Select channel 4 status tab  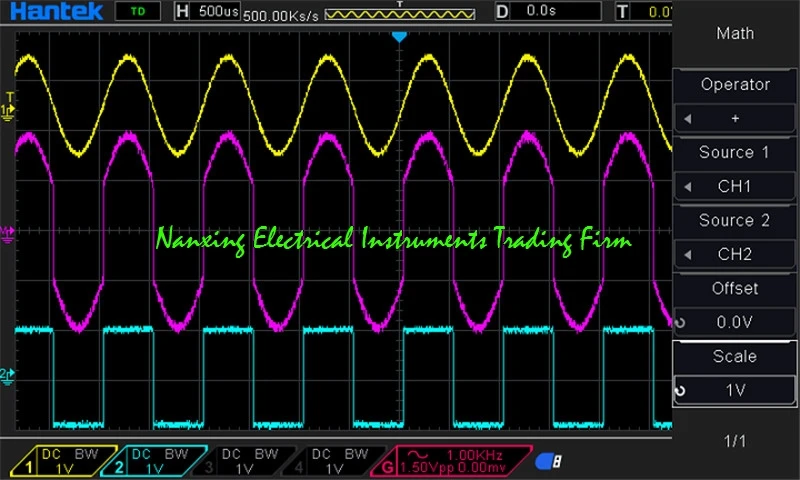(x=333, y=461)
